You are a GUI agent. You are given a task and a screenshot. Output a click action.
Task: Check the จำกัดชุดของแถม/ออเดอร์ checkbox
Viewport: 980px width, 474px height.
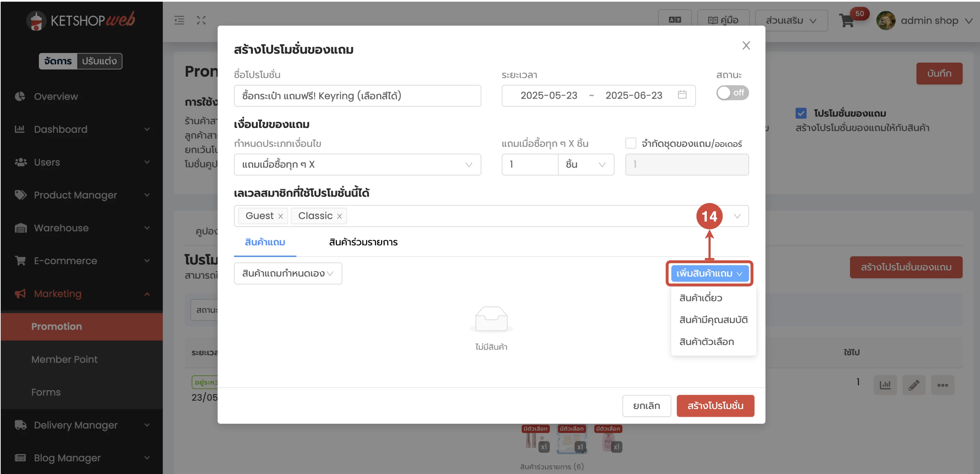tap(630, 143)
